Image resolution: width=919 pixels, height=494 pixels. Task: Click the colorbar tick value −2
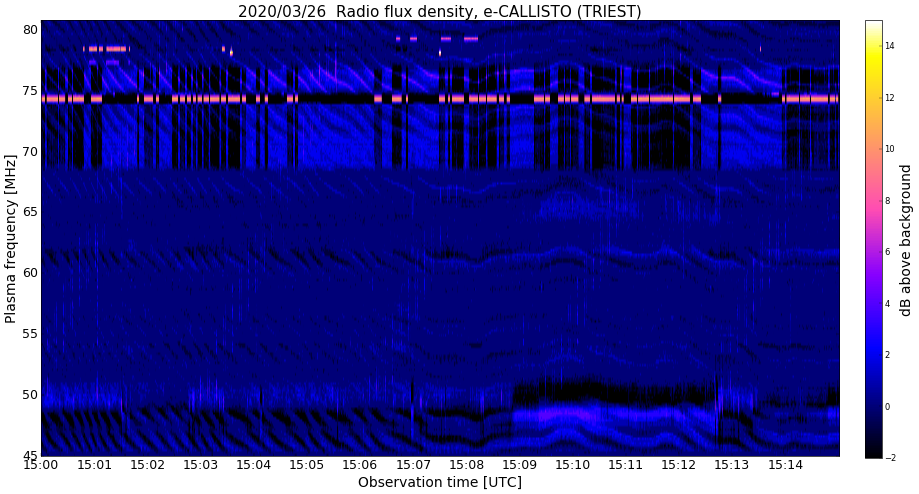890,458
